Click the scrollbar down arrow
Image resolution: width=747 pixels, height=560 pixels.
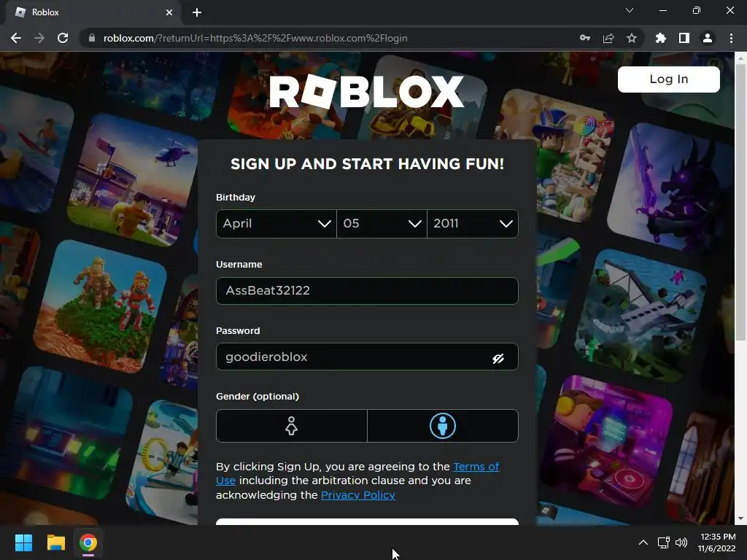pyautogui.click(x=741, y=518)
